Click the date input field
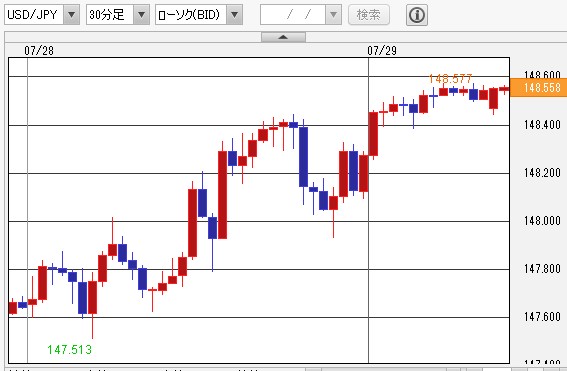The image size is (567, 371). pyautogui.click(x=293, y=15)
